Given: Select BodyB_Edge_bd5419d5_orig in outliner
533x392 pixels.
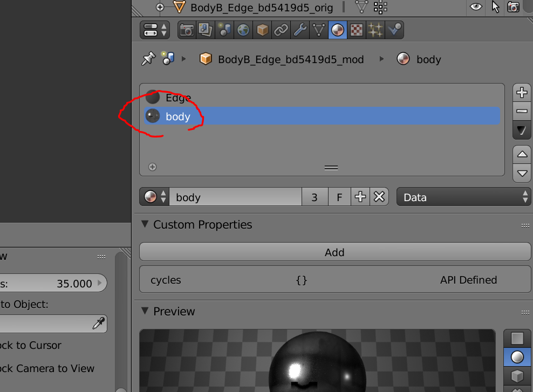Looking at the screenshot, I should (262, 8).
